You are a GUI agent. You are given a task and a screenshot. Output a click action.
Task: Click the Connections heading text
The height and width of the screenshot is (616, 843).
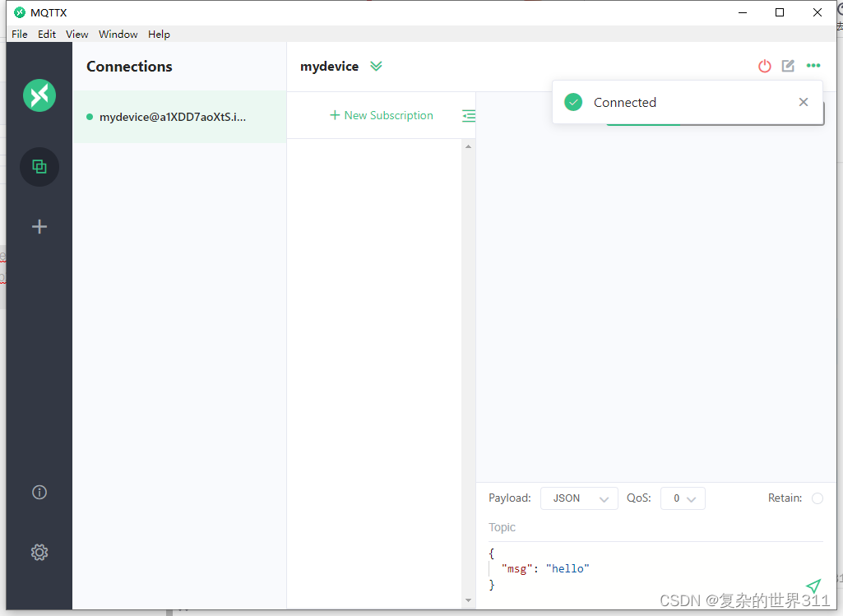130,67
